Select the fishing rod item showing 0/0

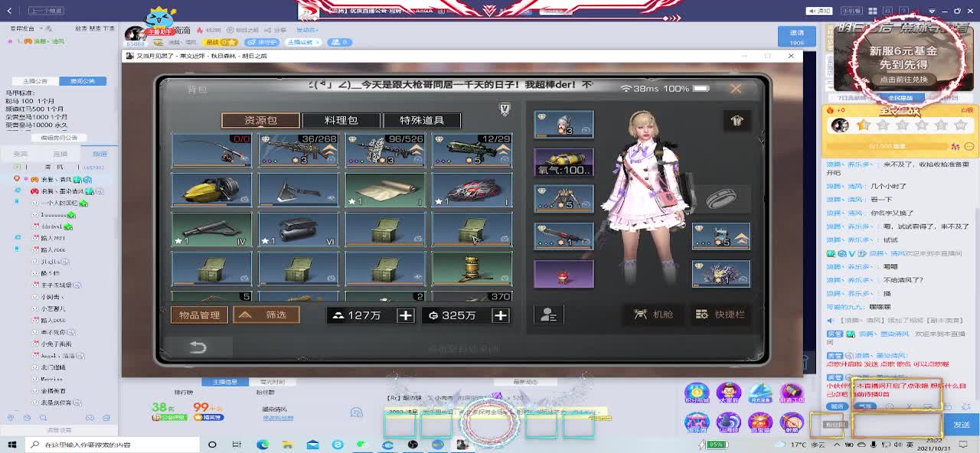[x=211, y=150]
